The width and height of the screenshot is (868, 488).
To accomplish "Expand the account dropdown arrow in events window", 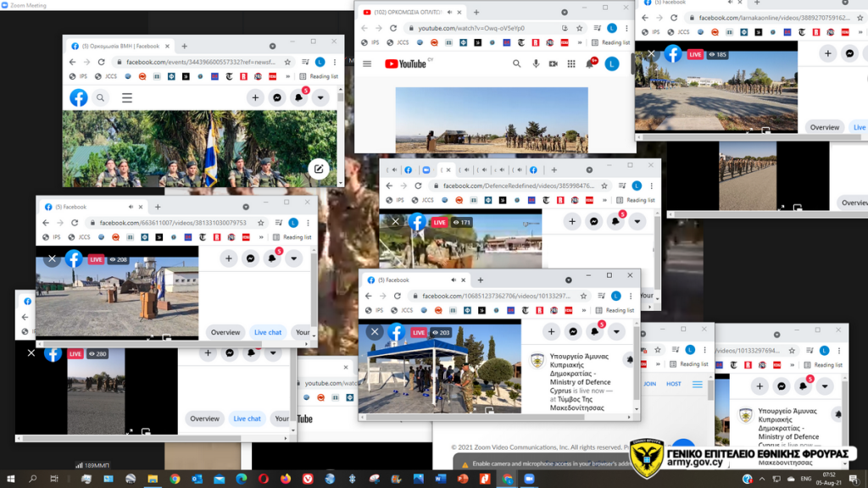I will click(320, 98).
